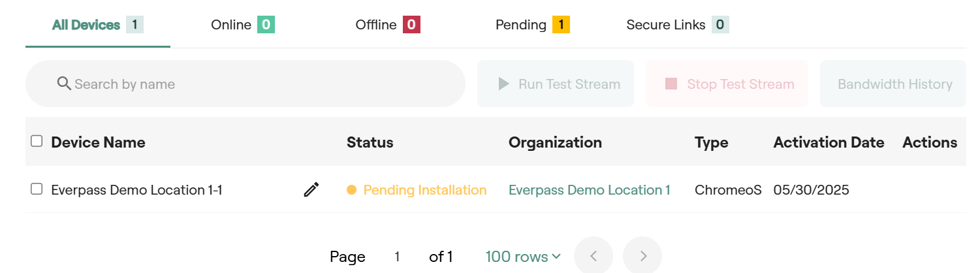Click the Run Test Stream play icon
The image size is (980, 273).
[x=503, y=84]
